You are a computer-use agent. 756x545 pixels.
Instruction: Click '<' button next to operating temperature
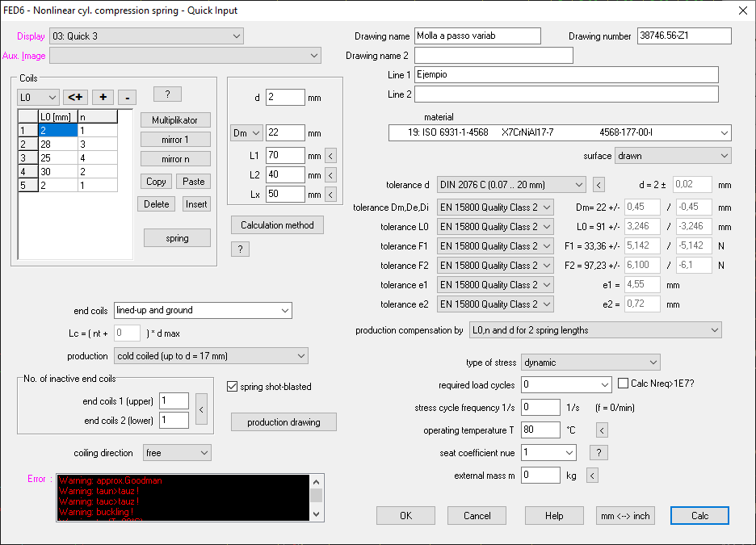click(602, 430)
